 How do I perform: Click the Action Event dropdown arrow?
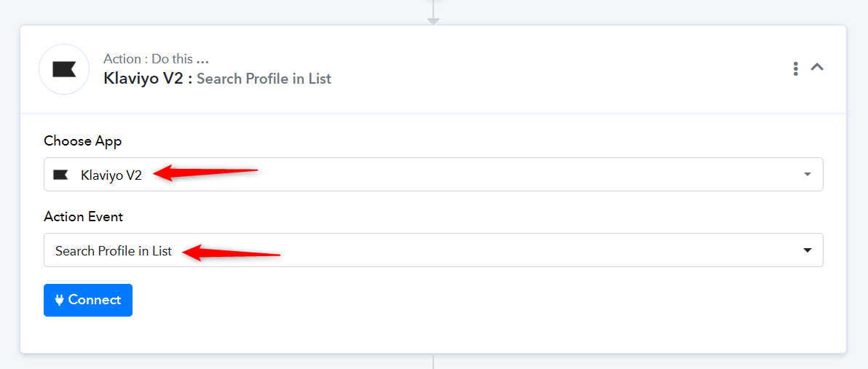[807, 250]
